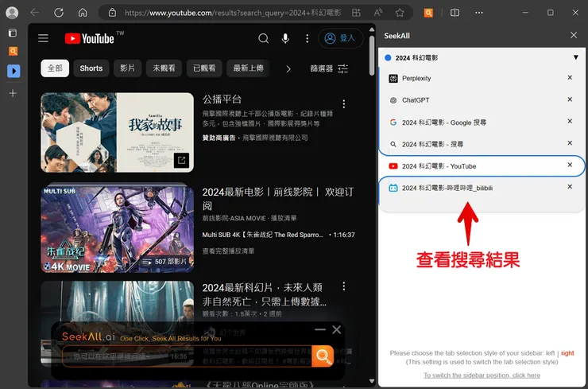Click To switch the sidebar position link

coord(482,375)
